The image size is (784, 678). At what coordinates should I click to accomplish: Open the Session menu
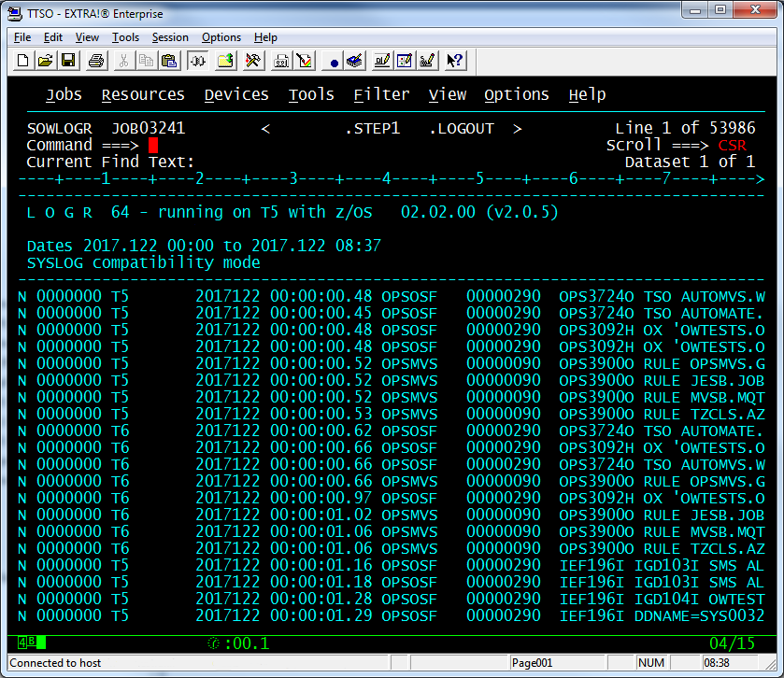[170, 37]
